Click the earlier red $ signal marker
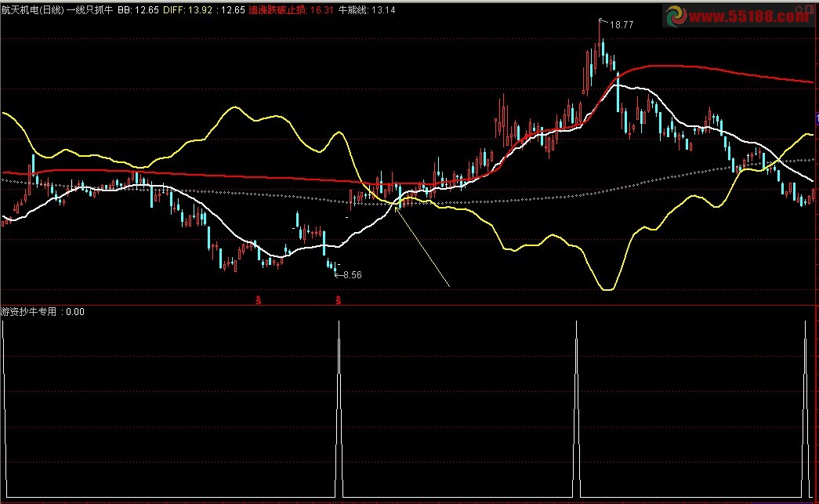 259,300
